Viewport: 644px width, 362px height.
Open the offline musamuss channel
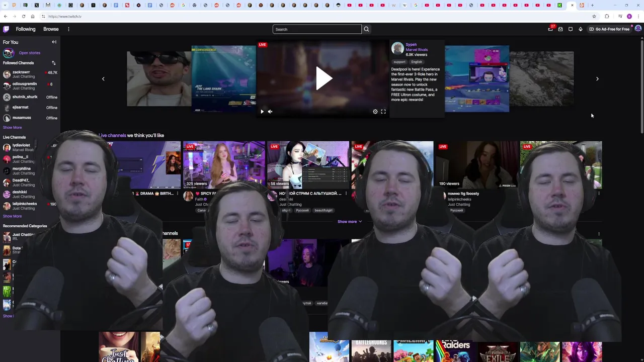click(30, 118)
